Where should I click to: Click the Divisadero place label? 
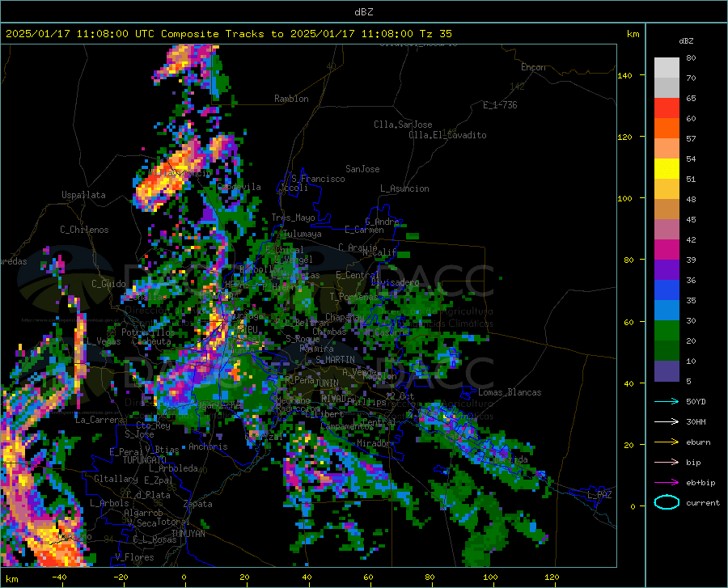(395, 282)
